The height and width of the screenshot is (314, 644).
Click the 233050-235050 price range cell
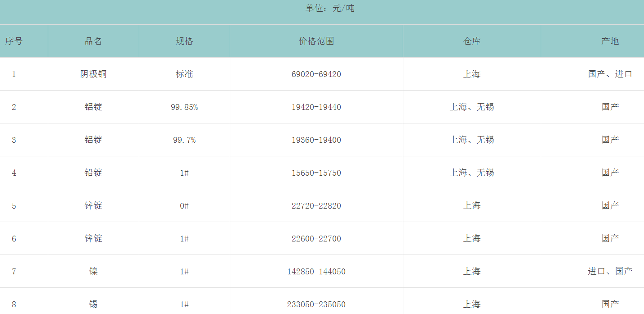[316, 305]
